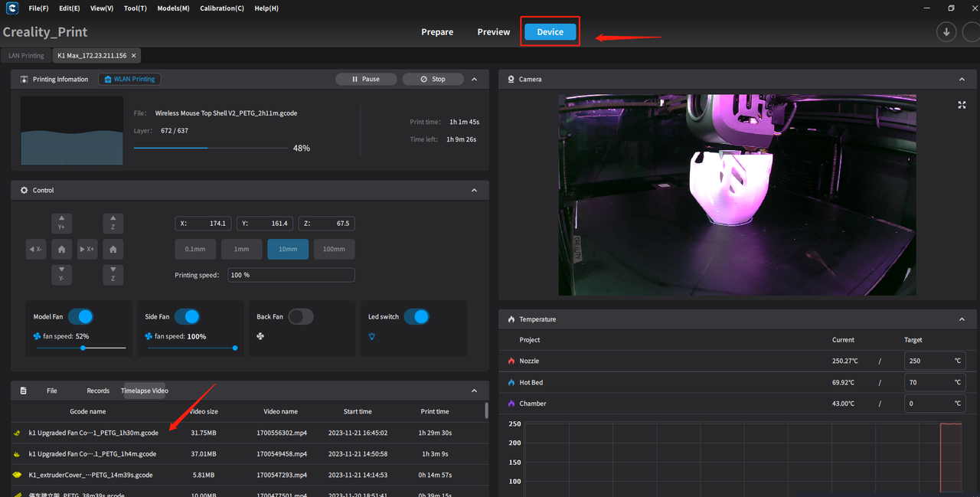Click the Model Fan speed fan icon

37,336
